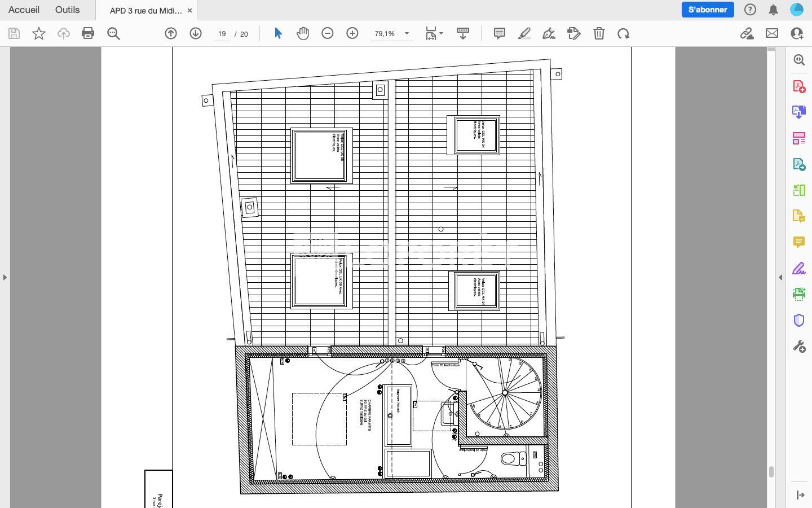
Task: Add a sticky note comment
Action: click(x=499, y=33)
